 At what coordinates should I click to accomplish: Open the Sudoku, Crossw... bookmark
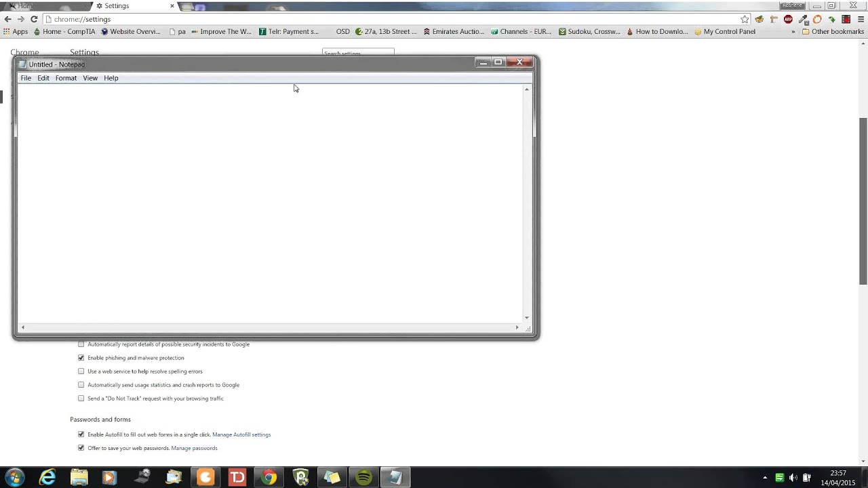(589, 31)
